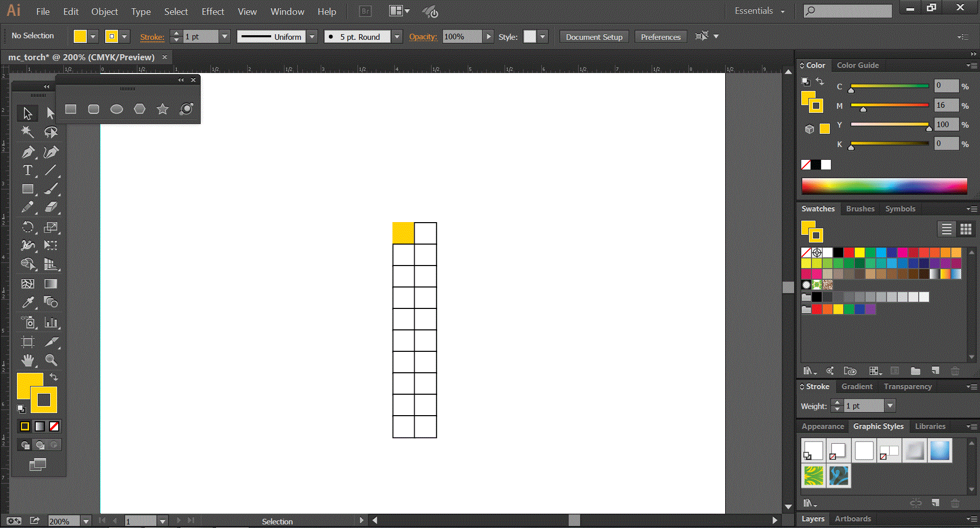Open the Transparency tab
The image size is (980, 528).
[907, 387]
